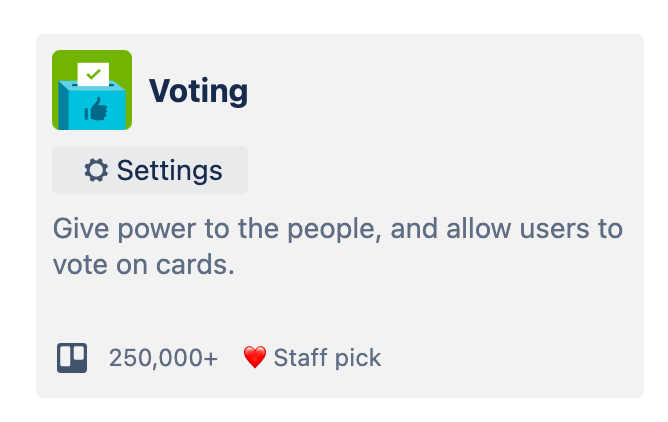Click empty area right of Voting title

[x=443, y=91]
